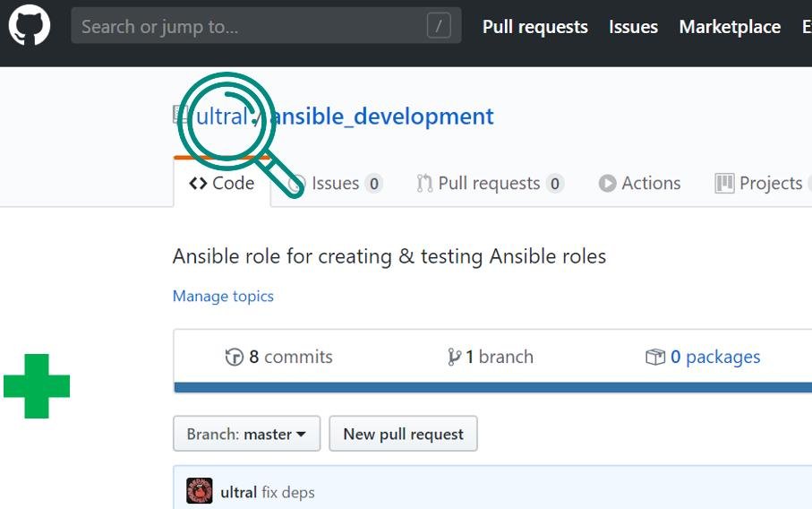812x509 pixels.
Task: Open the fix deps commit message
Action: click(x=288, y=492)
